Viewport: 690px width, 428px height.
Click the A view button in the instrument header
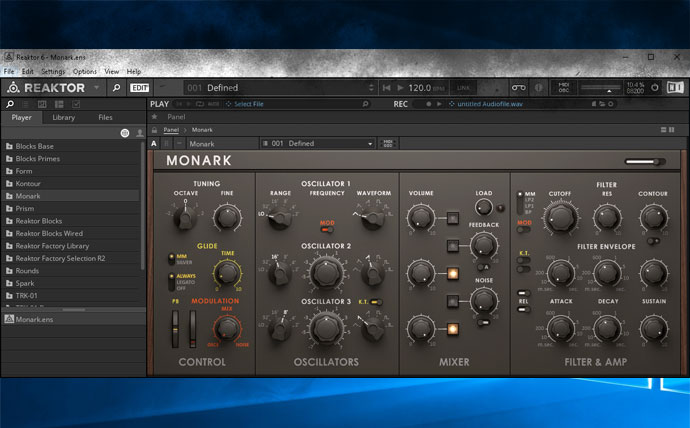[x=154, y=143]
